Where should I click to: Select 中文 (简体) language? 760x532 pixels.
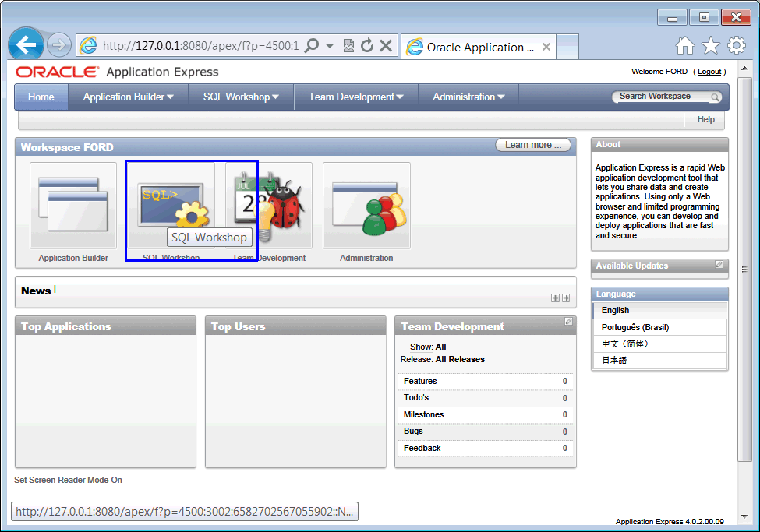click(x=660, y=344)
